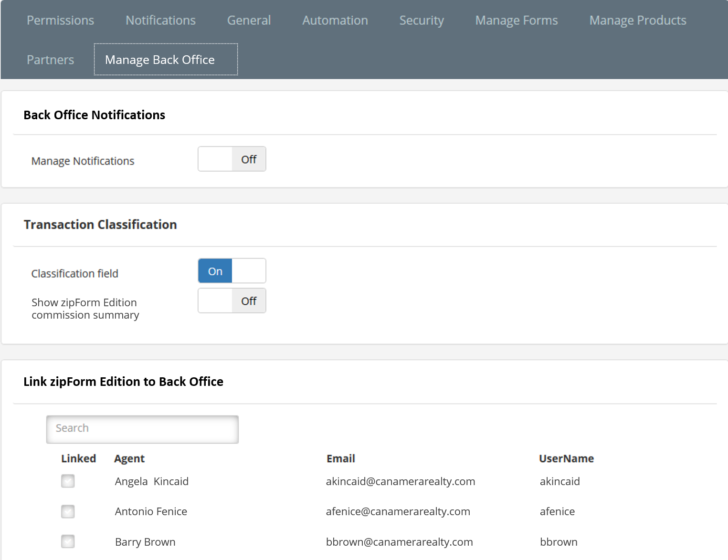Open the Manage Products tab
The image size is (728, 560).
pyautogui.click(x=638, y=20)
